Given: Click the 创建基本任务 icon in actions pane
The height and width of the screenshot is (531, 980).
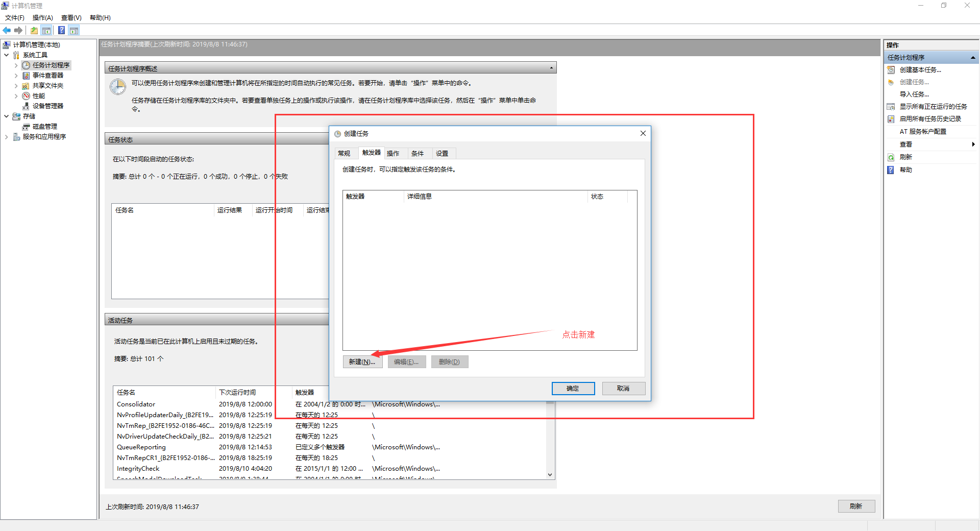Looking at the screenshot, I should coord(891,70).
